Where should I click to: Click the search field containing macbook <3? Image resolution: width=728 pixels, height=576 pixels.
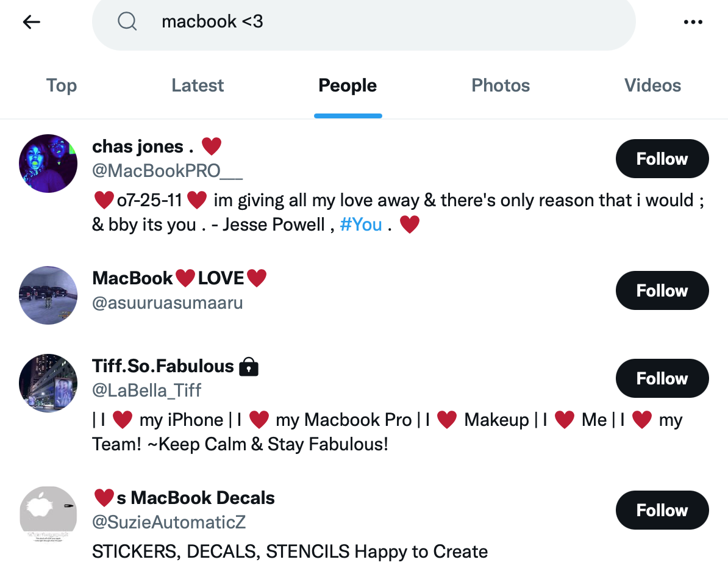[363, 22]
